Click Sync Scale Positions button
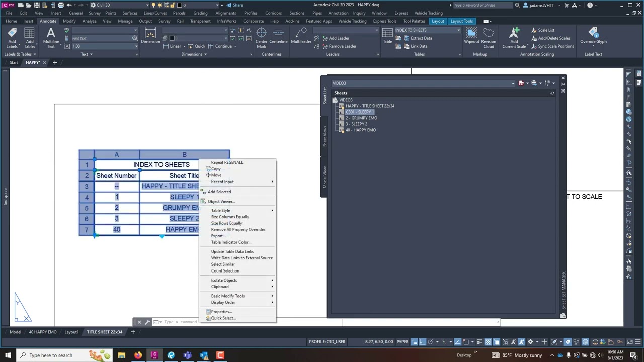Screen dimensions: 644x362 coord(552,46)
